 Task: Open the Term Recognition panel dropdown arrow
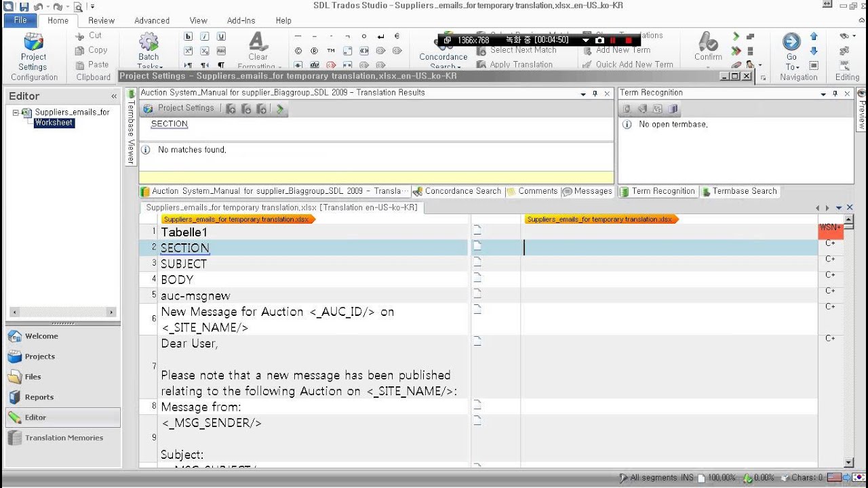pyautogui.click(x=823, y=94)
